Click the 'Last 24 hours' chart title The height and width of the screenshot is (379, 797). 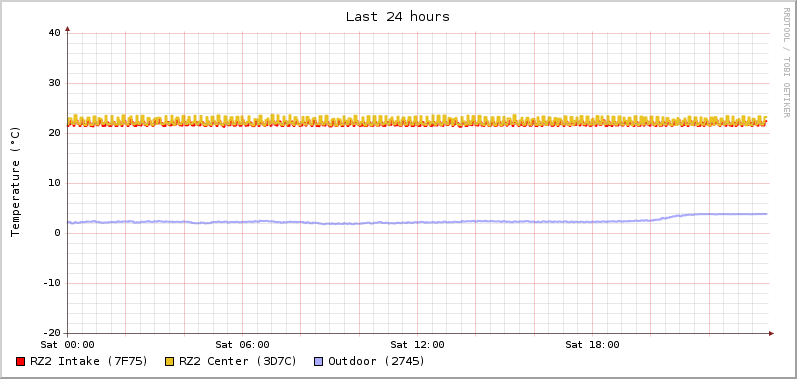click(x=397, y=17)
